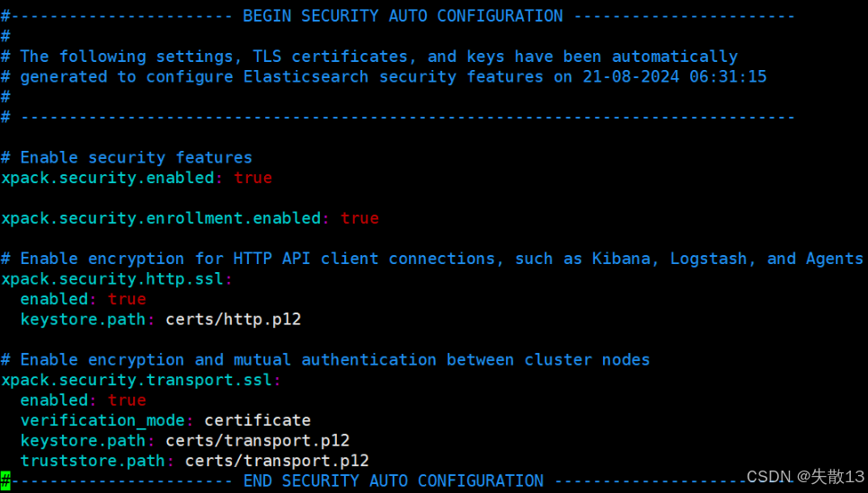868x493 pixels.
Task: Click the 'true' value of xpack.security.enabled
Action: click(253, 178)
